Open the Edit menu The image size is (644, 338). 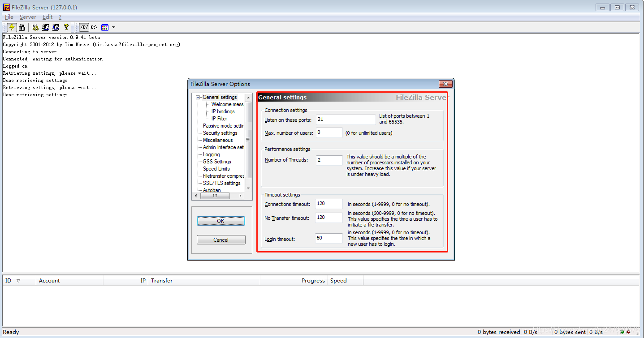tap(48, 17)
